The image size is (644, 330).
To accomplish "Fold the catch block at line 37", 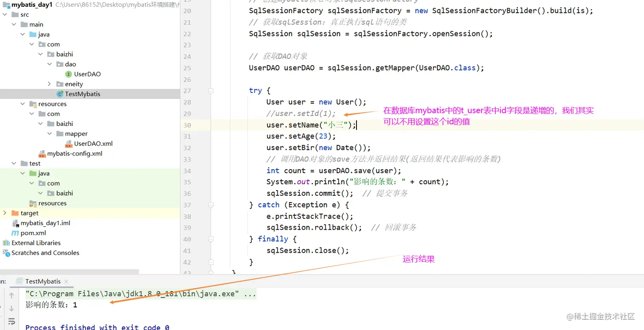I will [210, 205].
